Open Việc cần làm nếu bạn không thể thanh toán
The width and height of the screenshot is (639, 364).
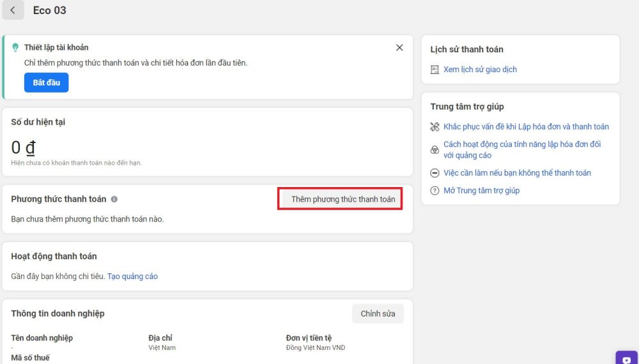[517, 173]
